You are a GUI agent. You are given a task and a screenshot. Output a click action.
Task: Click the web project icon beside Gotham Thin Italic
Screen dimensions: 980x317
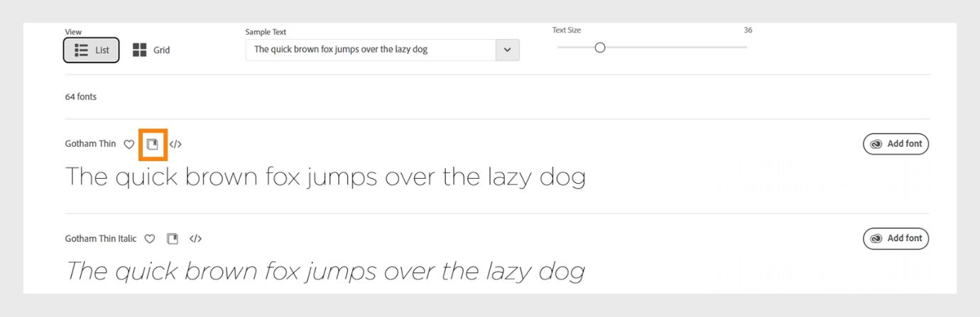[x=172, y=239]
